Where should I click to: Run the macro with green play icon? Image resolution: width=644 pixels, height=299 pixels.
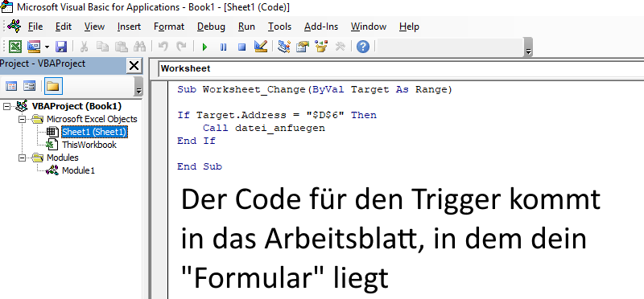[204, 47]
